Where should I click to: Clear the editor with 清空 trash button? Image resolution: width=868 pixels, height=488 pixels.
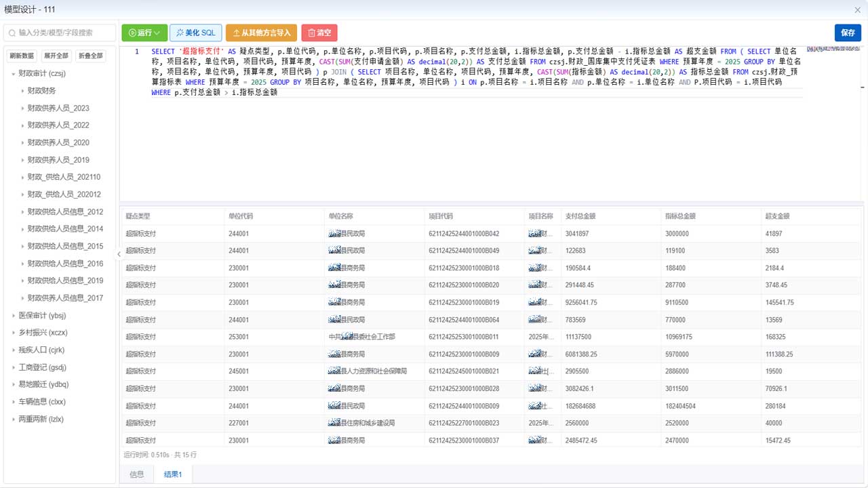[x=319, y=33]
